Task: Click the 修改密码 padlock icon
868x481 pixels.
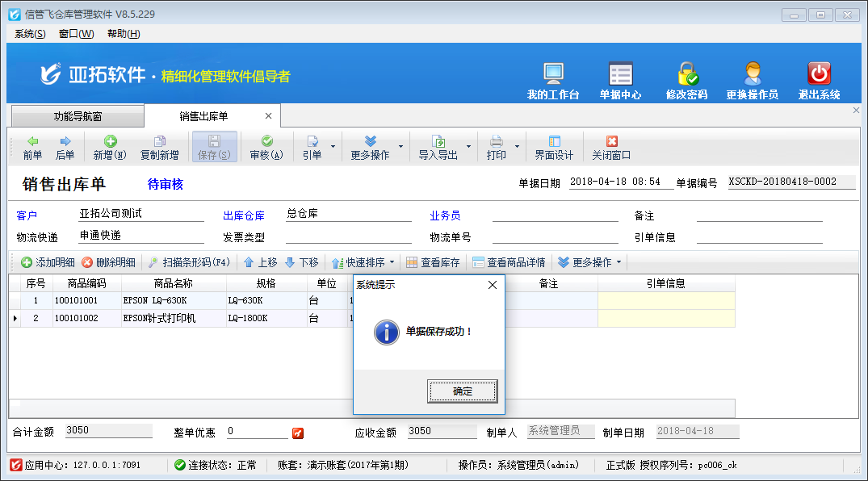Action: (686, 81)
